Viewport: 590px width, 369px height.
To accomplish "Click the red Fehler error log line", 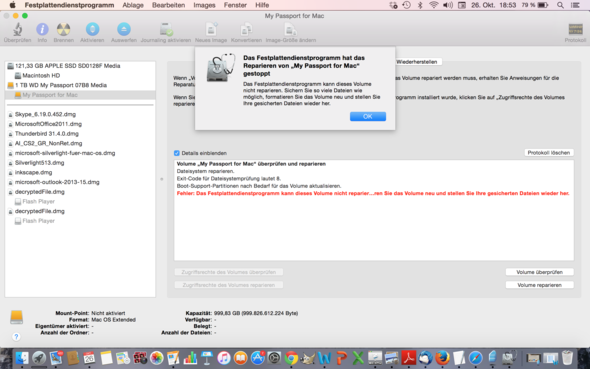I will pyautogui.click(x=373, y=193).
